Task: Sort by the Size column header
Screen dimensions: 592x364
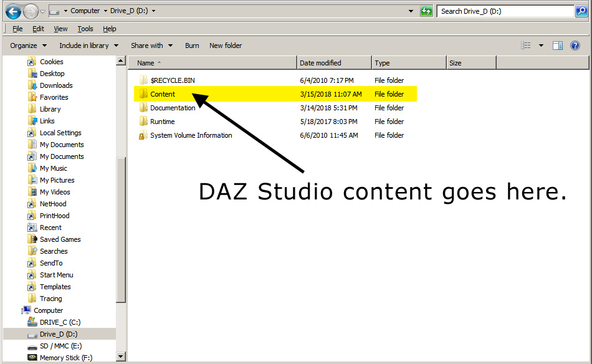Action: 472,63
